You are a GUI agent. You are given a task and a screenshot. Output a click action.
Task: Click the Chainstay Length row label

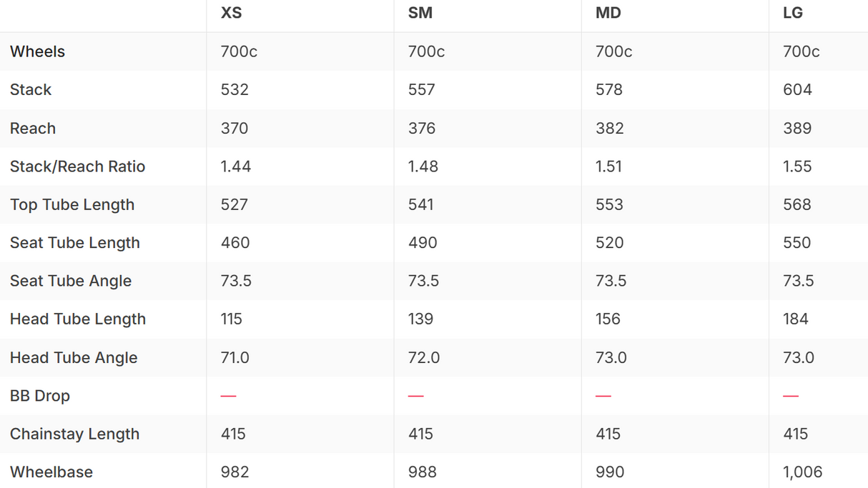click(74, 434)
